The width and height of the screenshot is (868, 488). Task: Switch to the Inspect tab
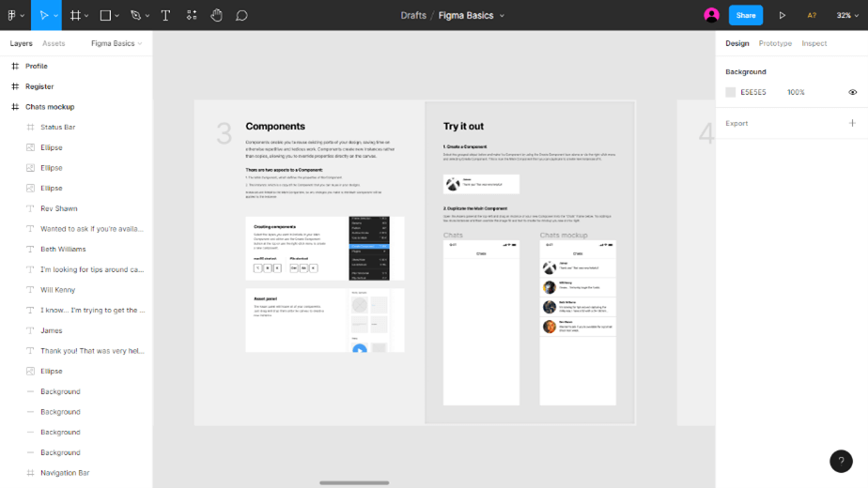814,43
